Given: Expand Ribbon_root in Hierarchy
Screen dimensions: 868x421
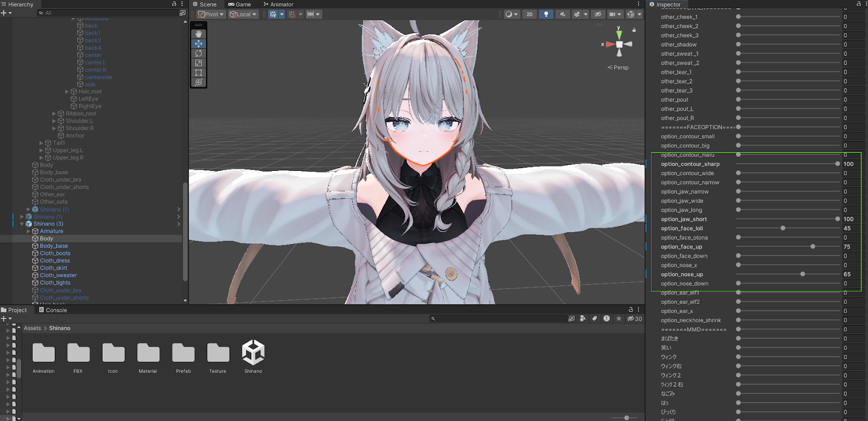Looking at the screenshot, I should 54,114.
